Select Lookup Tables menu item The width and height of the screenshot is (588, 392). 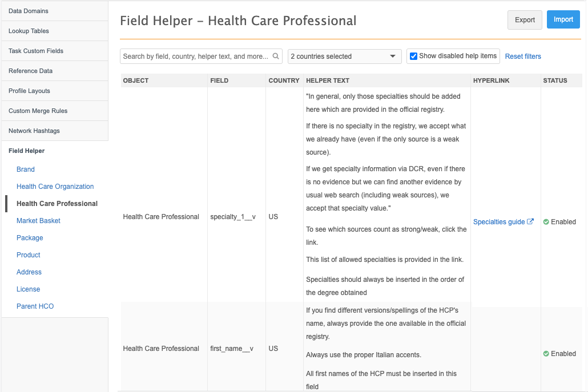(x=29, y=31)
